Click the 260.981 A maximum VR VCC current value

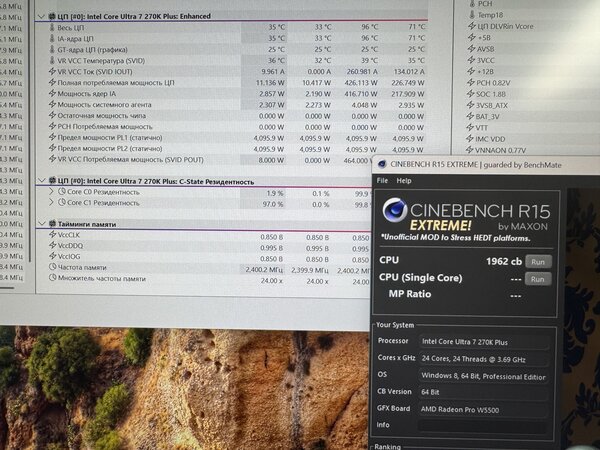[361, 72]
